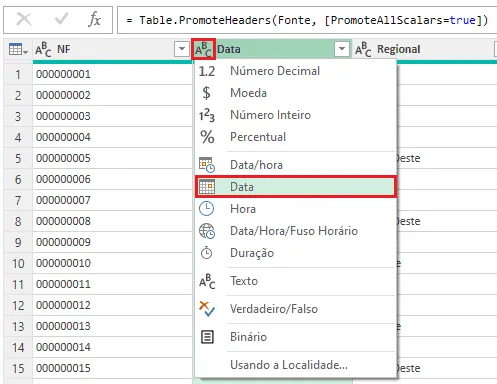Viewport: 497px width, 384px height.
Task: Click the calendar icon beside Data
Action: (x=207, y=187)
